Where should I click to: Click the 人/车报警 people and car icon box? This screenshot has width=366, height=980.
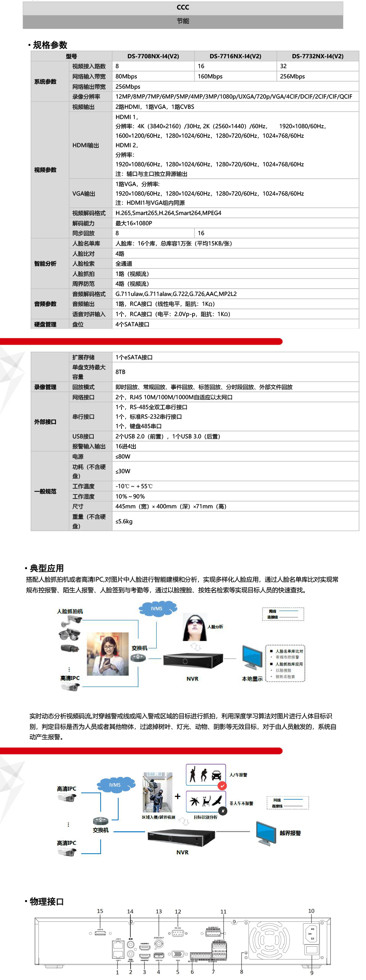pyautogui.click(x=206, y=775)
